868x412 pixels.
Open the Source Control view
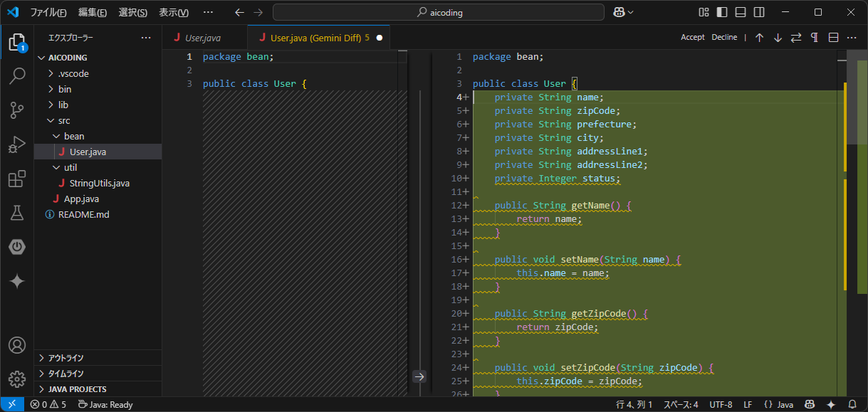[x=17, y=110]
